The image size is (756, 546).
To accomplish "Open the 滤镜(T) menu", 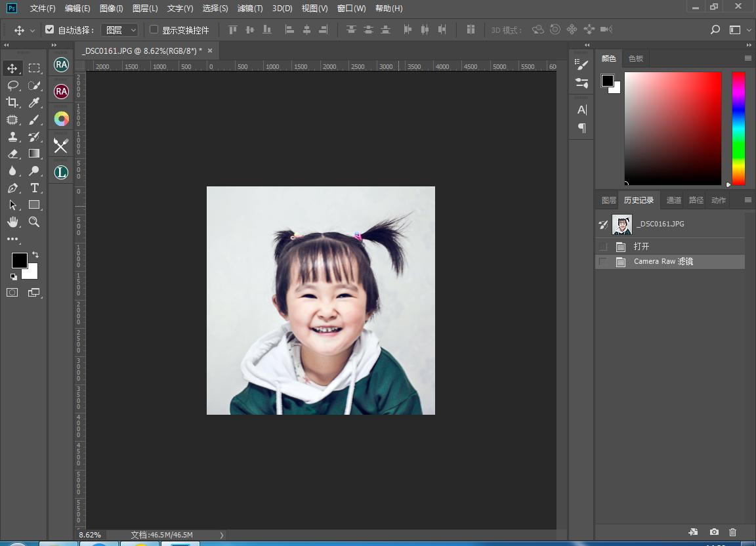I will (249, 9).
